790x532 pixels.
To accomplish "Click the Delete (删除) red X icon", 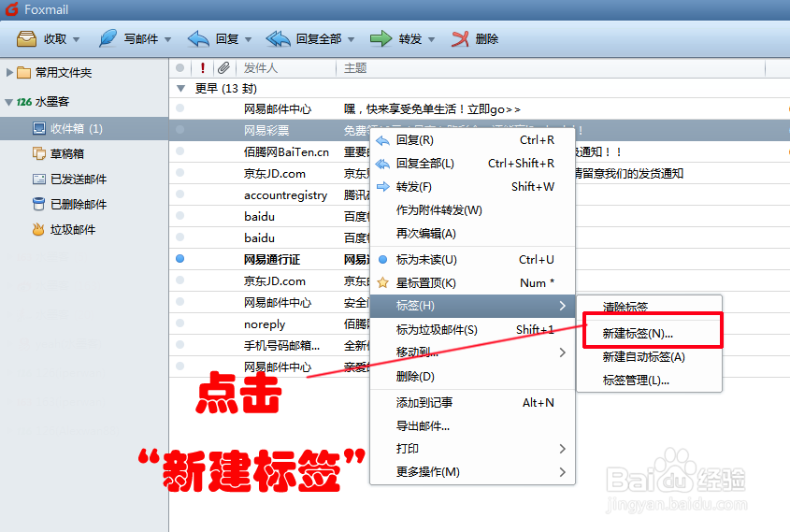I will click(x=459, y=38).
